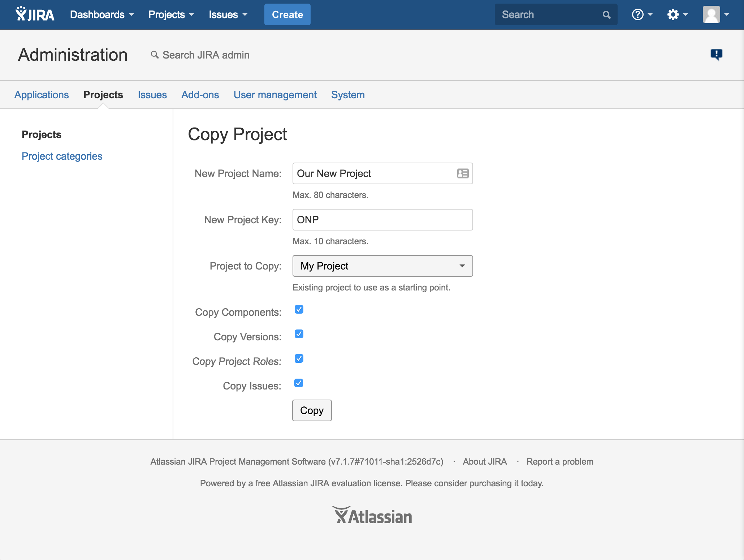Toggle the Copy Components checkbox
744x560 pixels.
[299, 309]
